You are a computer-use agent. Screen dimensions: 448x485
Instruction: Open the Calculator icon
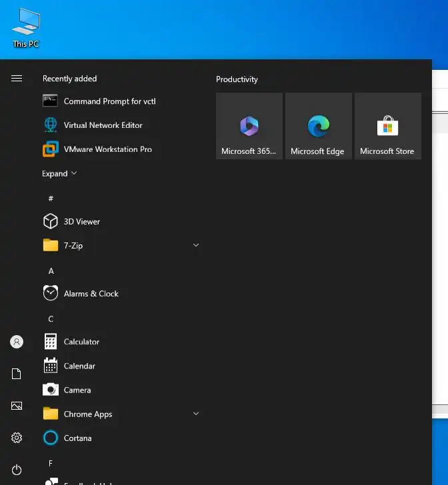click(51, 342)
